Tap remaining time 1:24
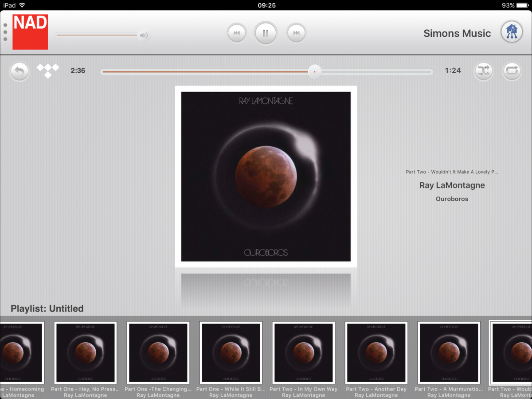Viewport: 532px width, 399px height. 453,70
